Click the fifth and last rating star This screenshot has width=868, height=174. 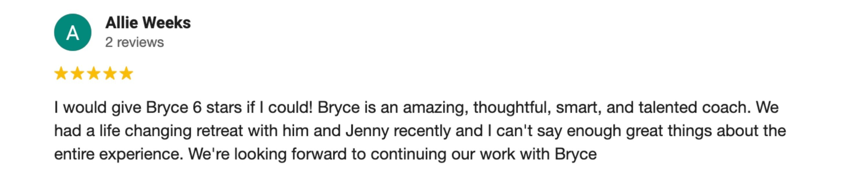(x=126, y=73)
